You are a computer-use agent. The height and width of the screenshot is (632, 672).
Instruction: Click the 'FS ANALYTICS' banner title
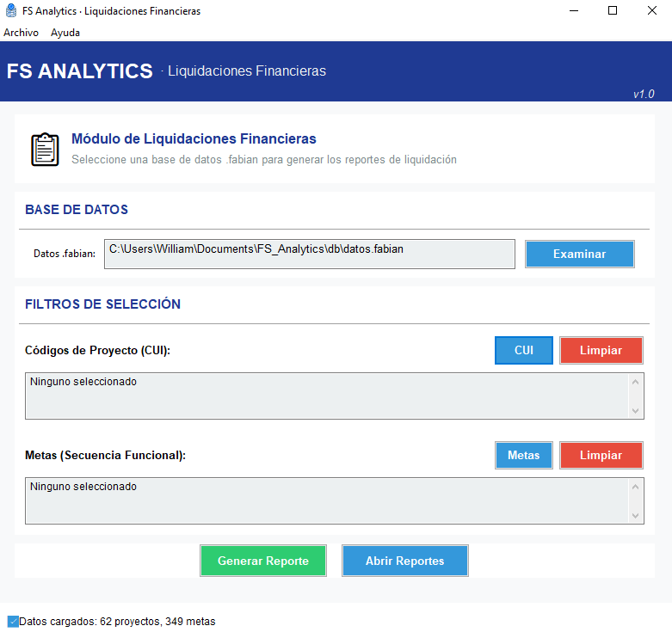pyautogui.click(x=80, y=71)
